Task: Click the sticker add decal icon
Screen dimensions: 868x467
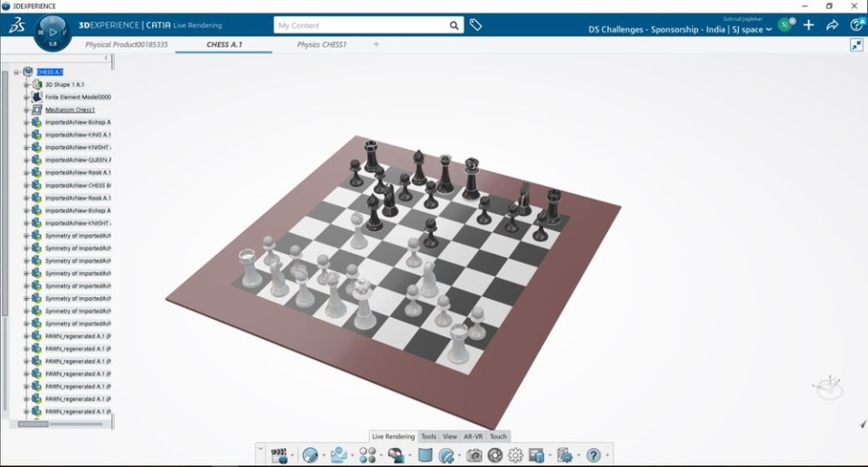Action: (446, 455)
